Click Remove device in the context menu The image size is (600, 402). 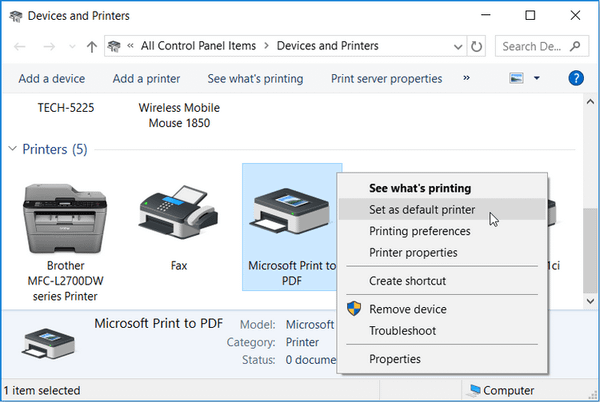(x=407, y=309)
